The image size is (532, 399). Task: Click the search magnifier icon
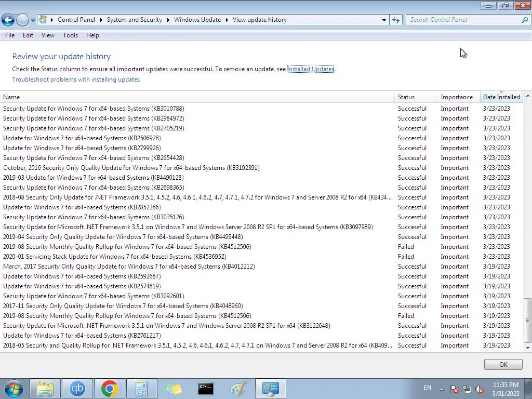point(525,20)
